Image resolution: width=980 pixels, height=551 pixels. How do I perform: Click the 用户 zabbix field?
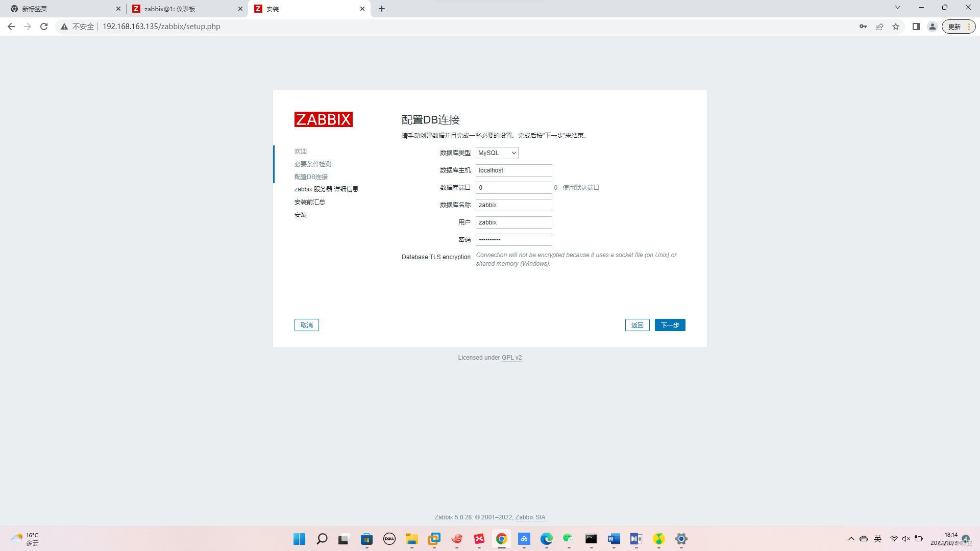(x=513, y=222)
